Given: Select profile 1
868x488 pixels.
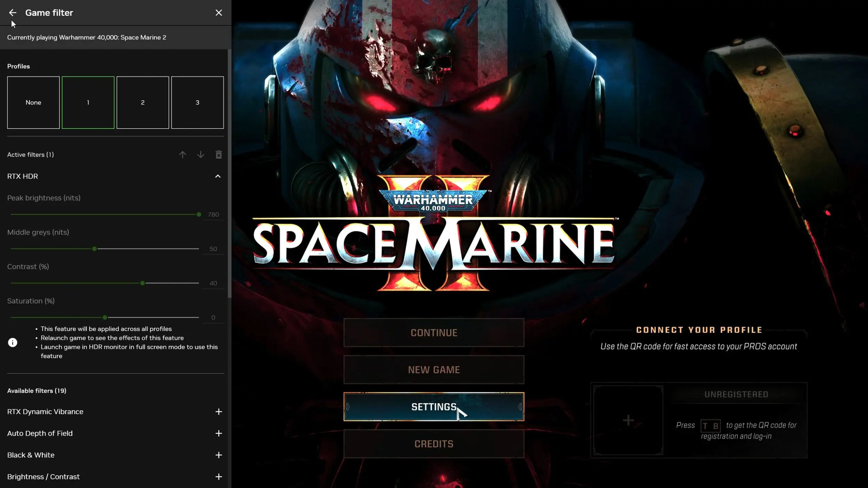Looking at the screenshot, I should coord(88,102).
